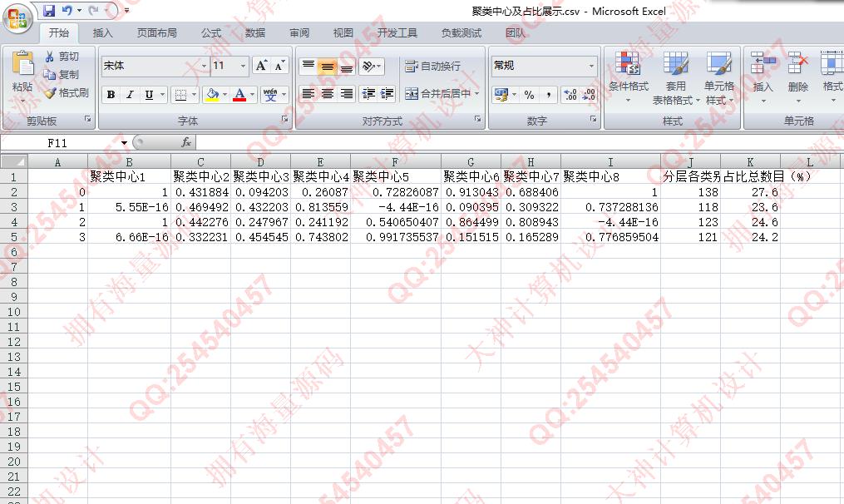The width and height of the screenshot is (844, 504).
Task: Click 插入 cells insert button
Action: (763, 78)
